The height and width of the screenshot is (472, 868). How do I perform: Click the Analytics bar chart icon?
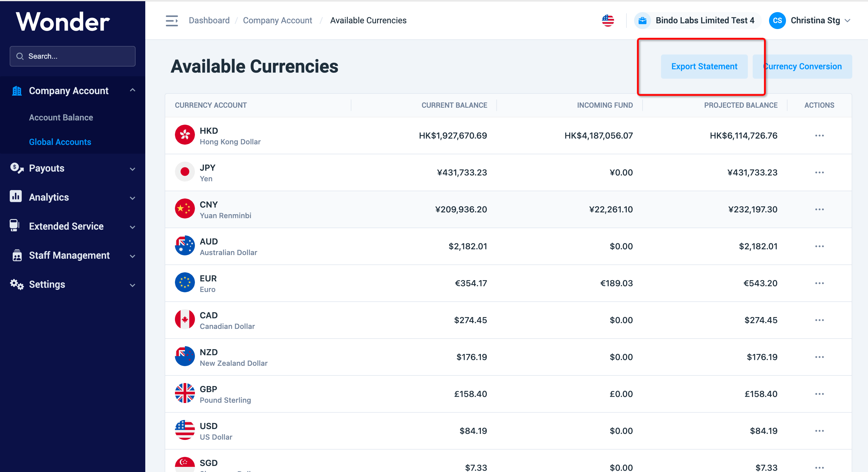point(16,196)
